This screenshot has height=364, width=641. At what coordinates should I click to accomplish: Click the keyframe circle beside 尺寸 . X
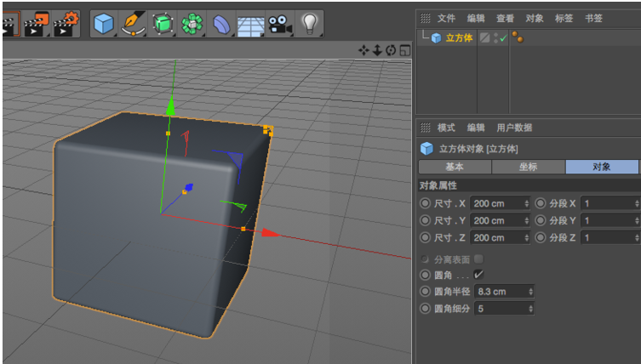point(425,203)
